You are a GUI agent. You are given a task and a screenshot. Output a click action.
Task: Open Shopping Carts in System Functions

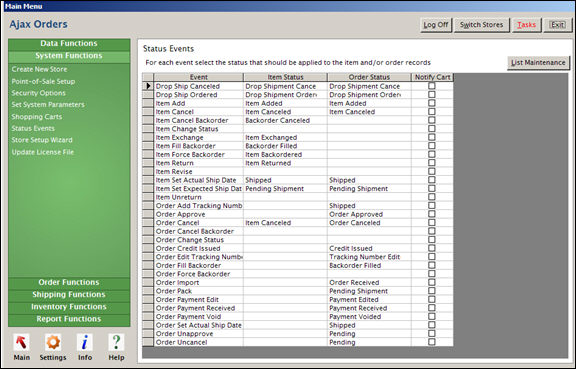click(37, 117)
